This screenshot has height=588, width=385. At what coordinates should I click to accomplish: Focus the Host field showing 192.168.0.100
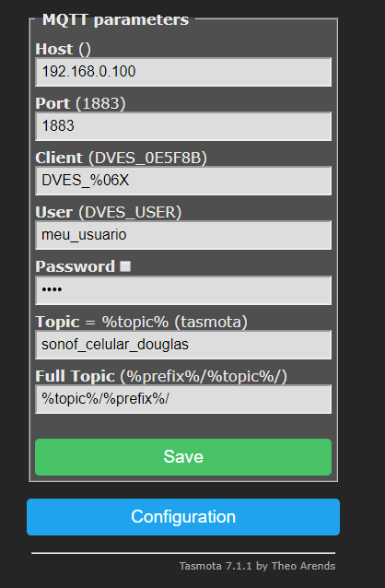tap(183, 72)
